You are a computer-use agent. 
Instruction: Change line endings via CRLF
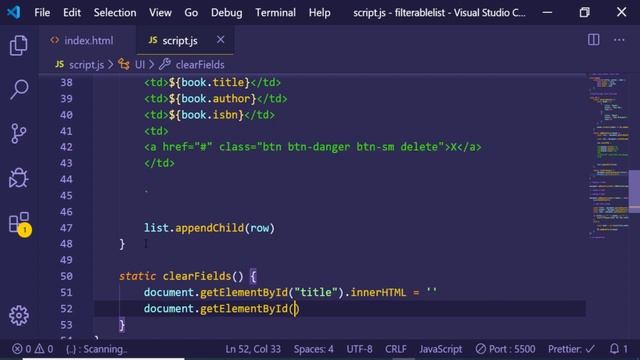396,349
